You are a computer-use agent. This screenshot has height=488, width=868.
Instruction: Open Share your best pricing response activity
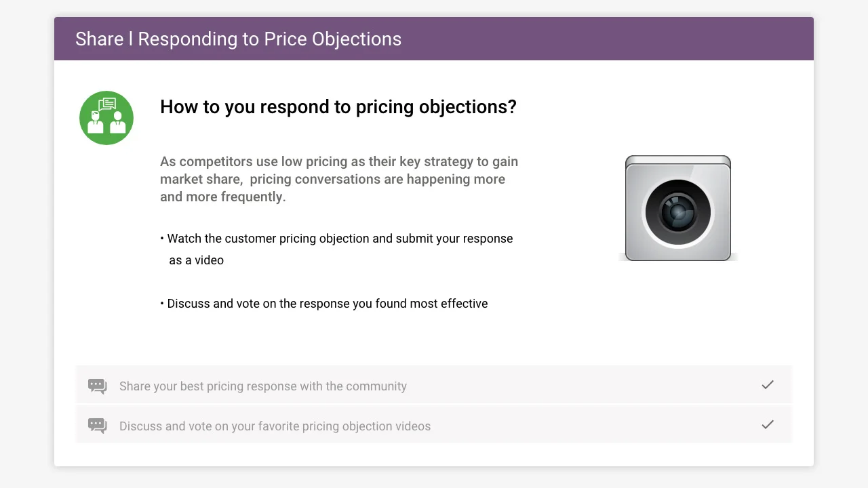coord(434,386)
